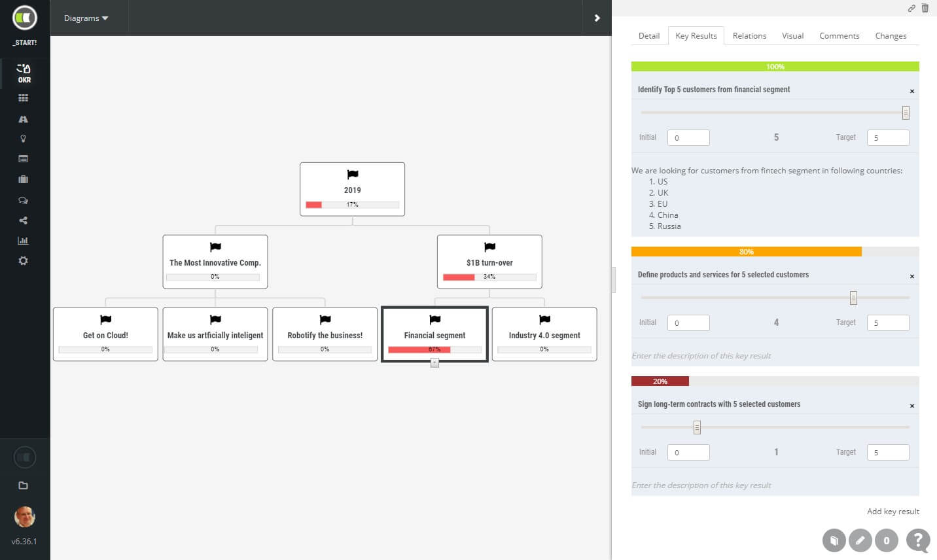Select Industry 4.0 segment node
This screenshot has width=937, height=560.
coord(544,334)
